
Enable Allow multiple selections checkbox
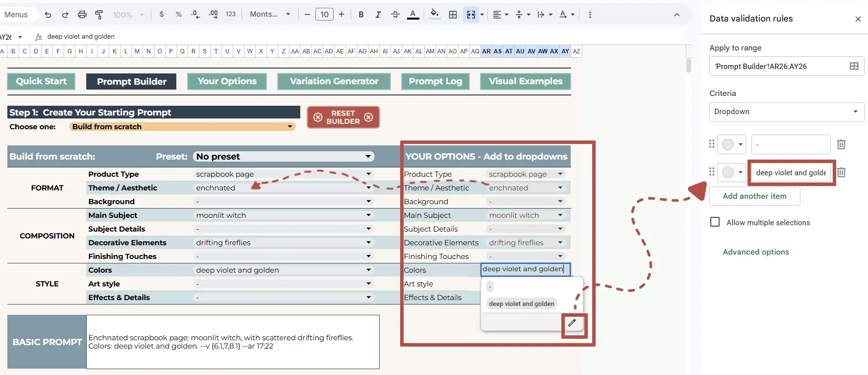pyautogui.click(x=715, y=222)
